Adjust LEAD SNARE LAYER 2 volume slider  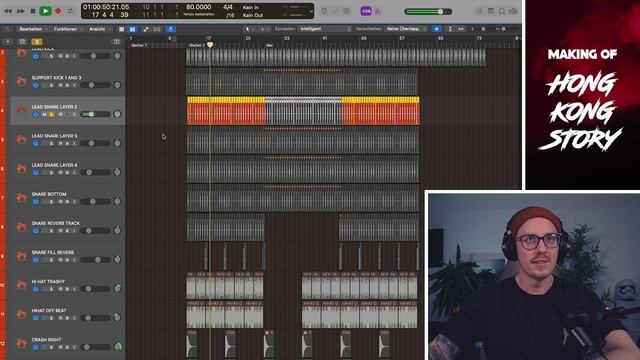pos(96,114)
